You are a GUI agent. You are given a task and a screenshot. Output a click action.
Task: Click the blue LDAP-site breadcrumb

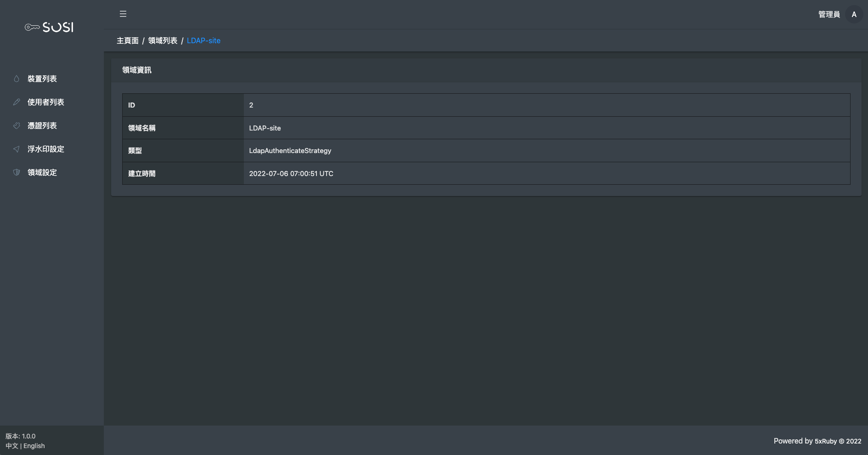point(203,40)
